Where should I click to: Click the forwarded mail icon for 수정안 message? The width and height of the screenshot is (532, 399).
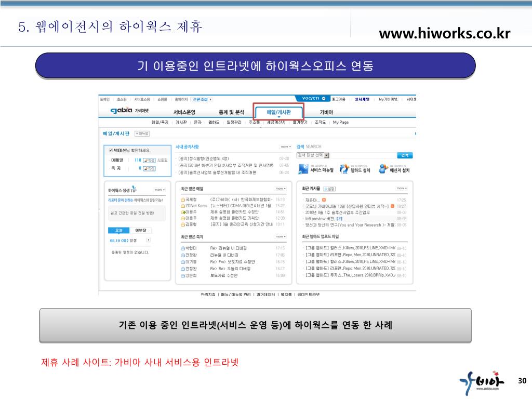click(x=183, y=212)
